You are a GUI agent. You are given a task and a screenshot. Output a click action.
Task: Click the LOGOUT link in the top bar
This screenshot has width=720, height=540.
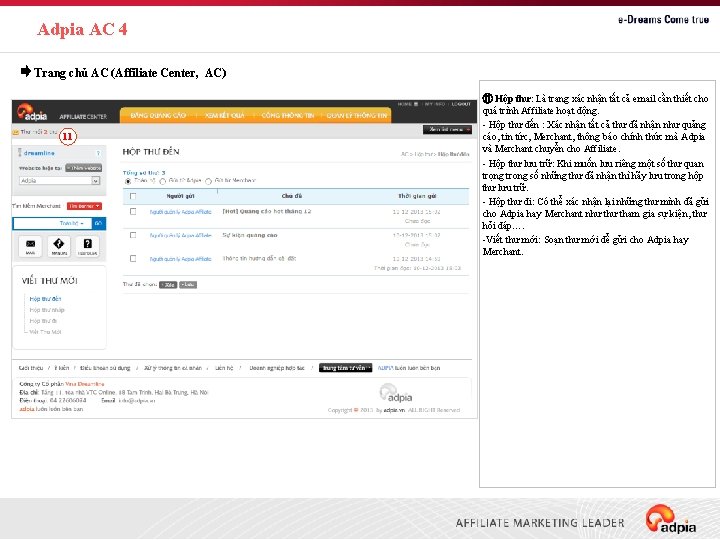coord(461,104)
